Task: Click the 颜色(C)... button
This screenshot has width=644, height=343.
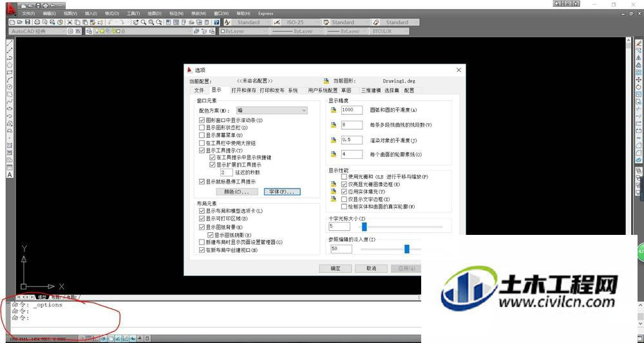Action: (x=236, y=192)
